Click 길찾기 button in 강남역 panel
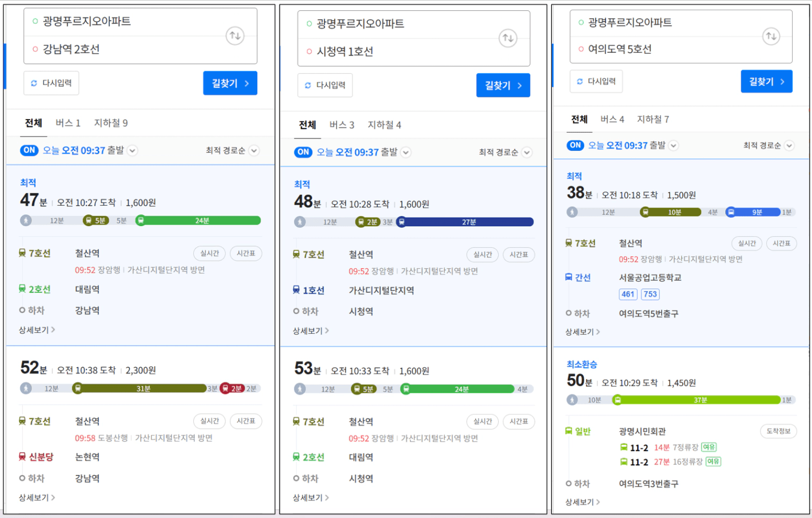 230,83
